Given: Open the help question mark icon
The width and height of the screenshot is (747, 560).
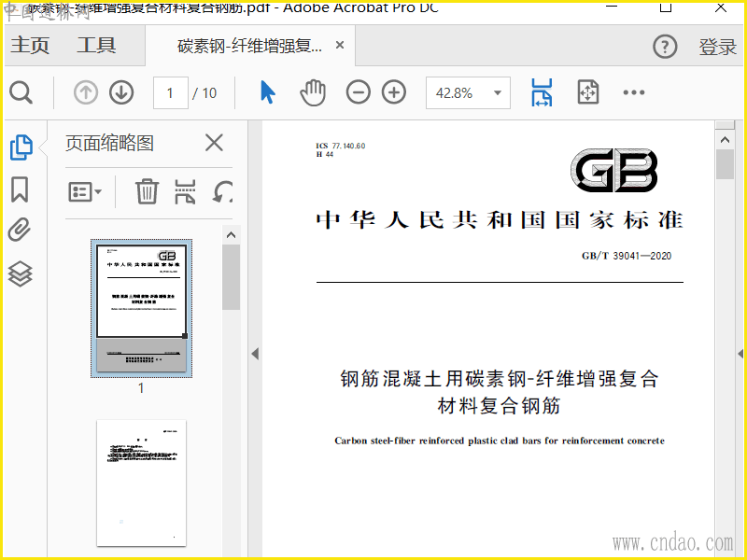Looking at the screenshot, I should pyautogui.click(x=665, y=46).
